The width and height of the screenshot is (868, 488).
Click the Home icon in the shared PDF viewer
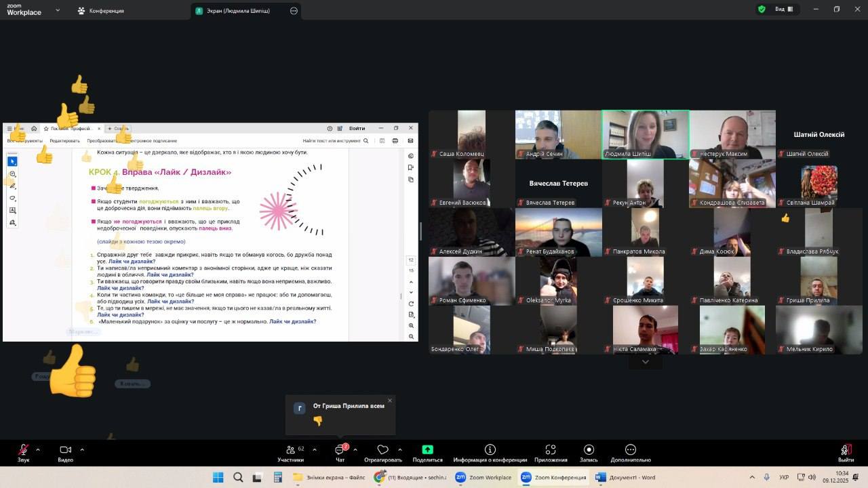(x=35, y=128)
